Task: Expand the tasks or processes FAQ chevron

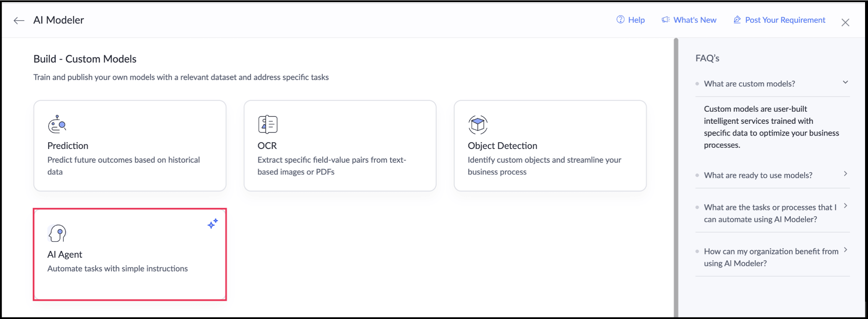Action: 845,206
